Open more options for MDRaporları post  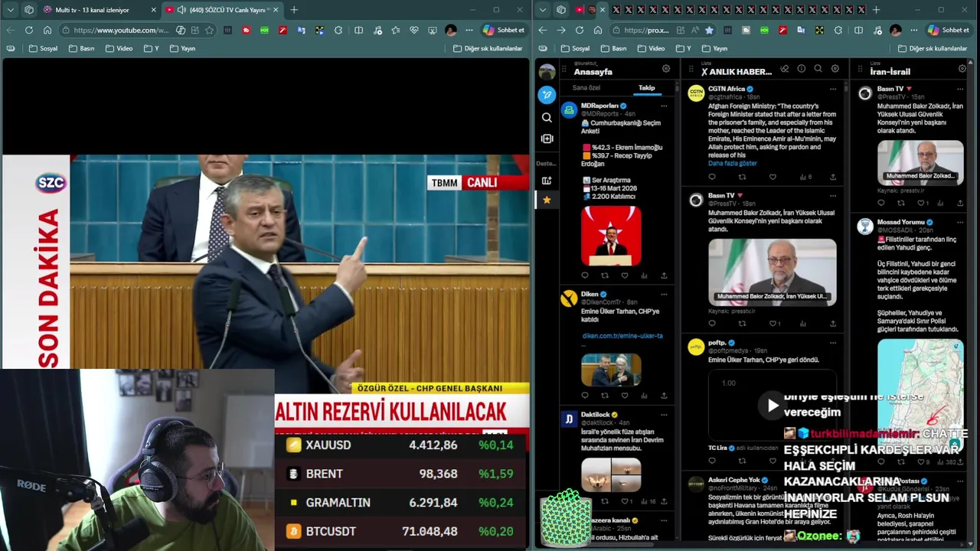coord(664,106)
